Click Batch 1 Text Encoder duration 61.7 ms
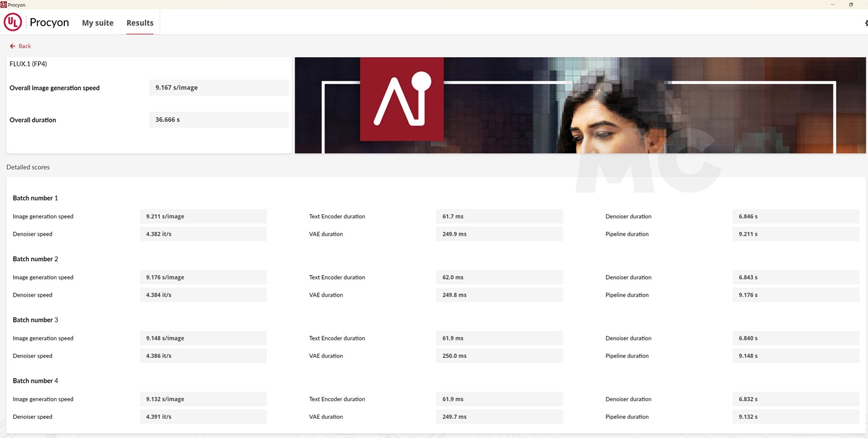The height and width of the screenshot is (438, 868). pos(499,217)
